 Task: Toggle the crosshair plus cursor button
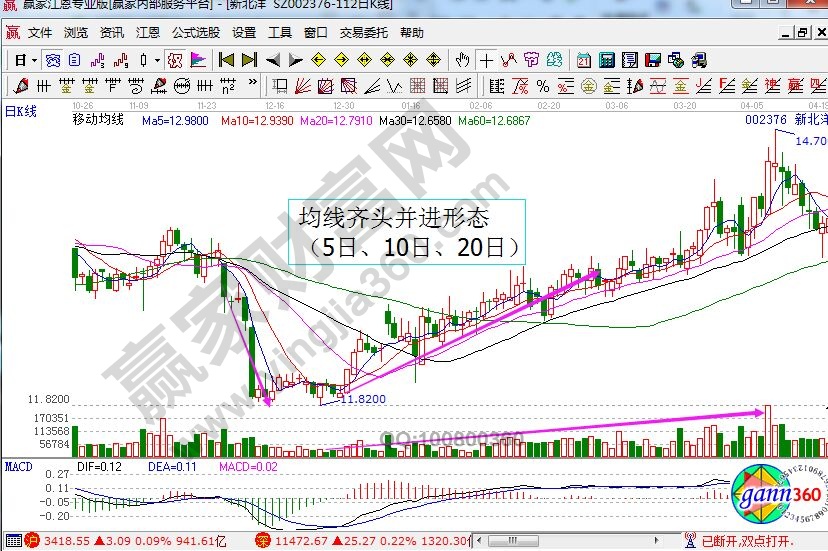[486, 60]
